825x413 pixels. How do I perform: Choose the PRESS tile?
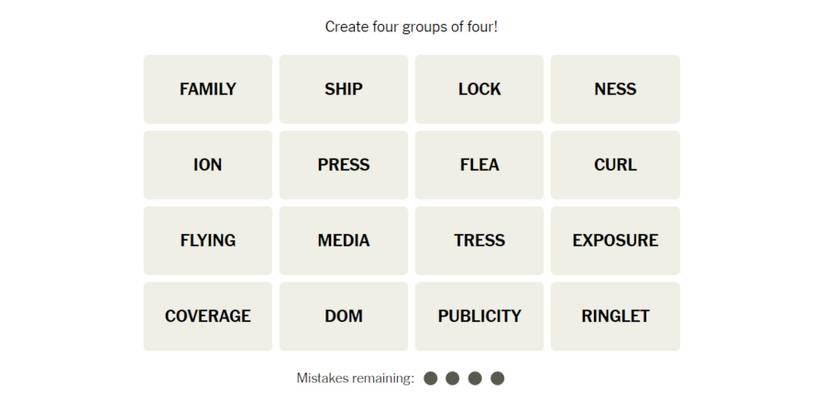(344, 165)
